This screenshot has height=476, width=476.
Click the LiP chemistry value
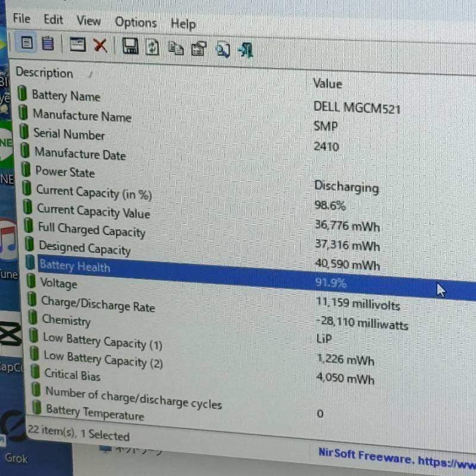[x=324, y=338]
